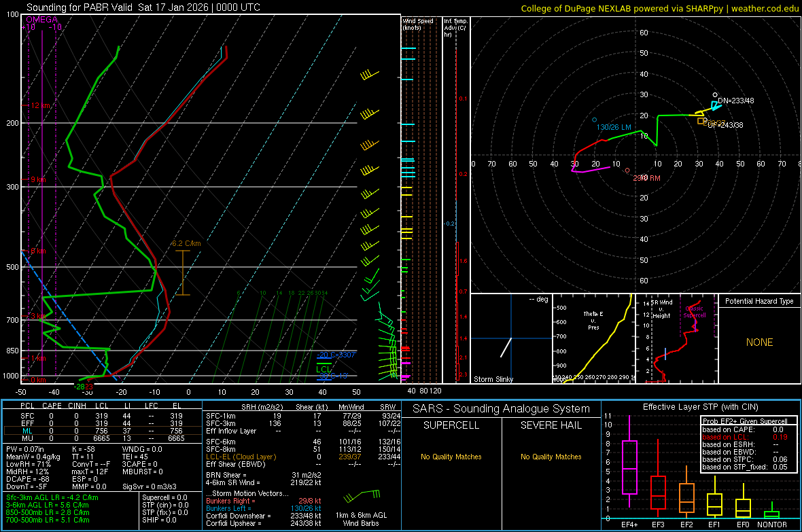The width and height of the screenshot is (802, 532).
Task: Click the UP=243/38 hodograph label
Action: pyautogui.click(x=725, y=125)
